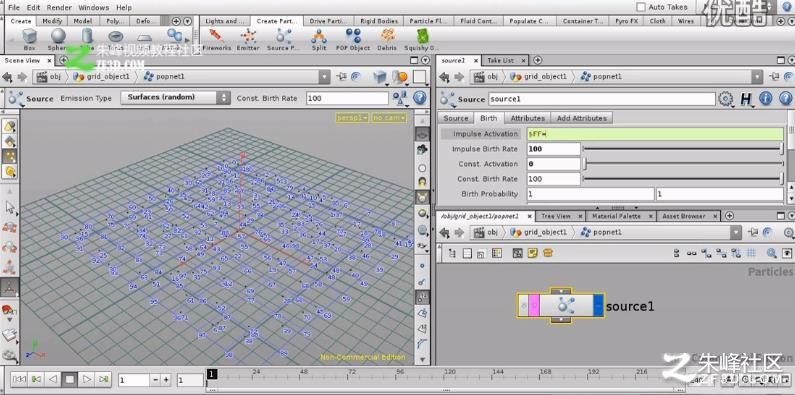Open help for the Source node parameters

click(785, 98)
